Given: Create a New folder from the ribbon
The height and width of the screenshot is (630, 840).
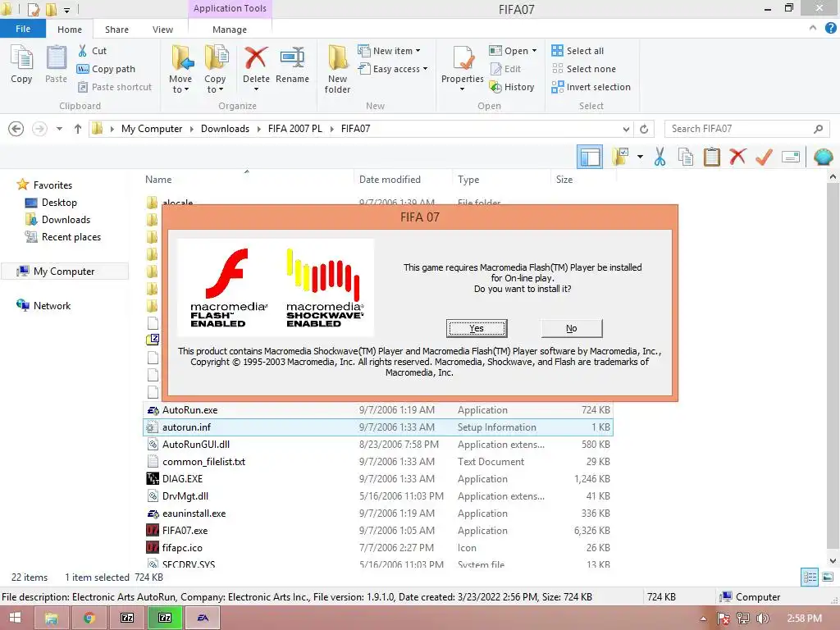Looking at the screenshot, I should 337,70.
